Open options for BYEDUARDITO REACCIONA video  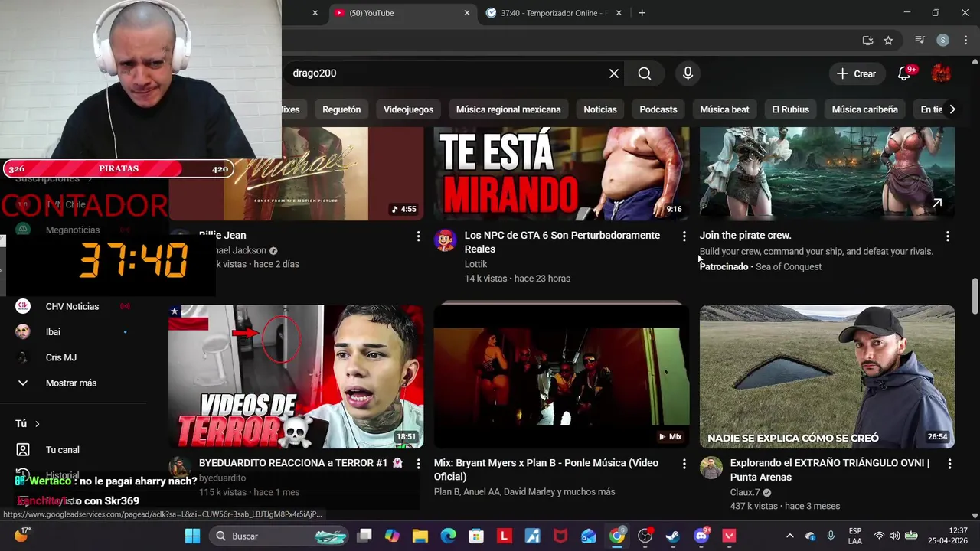(x=418, y=464)
